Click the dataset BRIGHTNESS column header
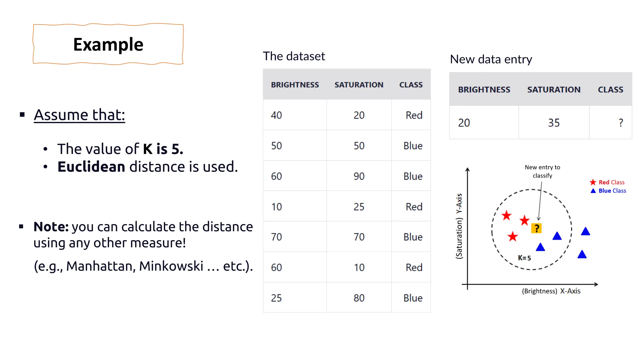Viewport: 644px width, 362px height. click(295, 85)
